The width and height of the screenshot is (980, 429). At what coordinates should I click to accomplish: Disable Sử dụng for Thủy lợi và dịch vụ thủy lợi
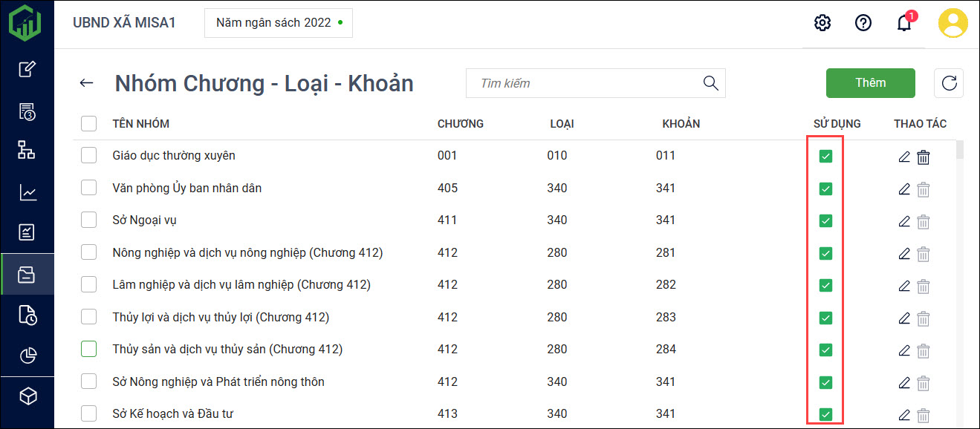point(825,318)
